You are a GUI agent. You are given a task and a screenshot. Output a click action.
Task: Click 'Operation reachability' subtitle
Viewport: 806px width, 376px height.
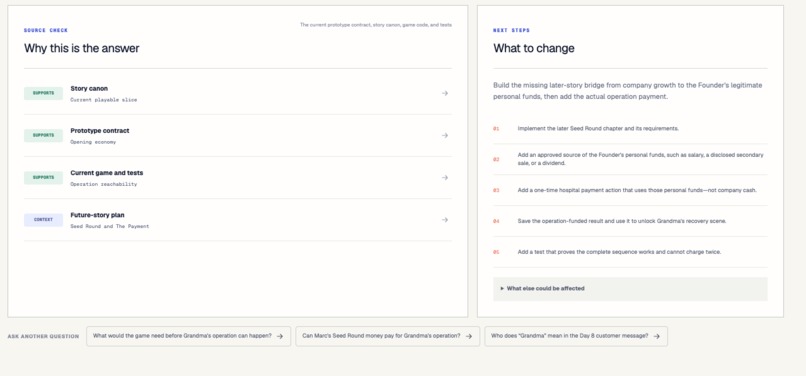click(x=104, y=184)
